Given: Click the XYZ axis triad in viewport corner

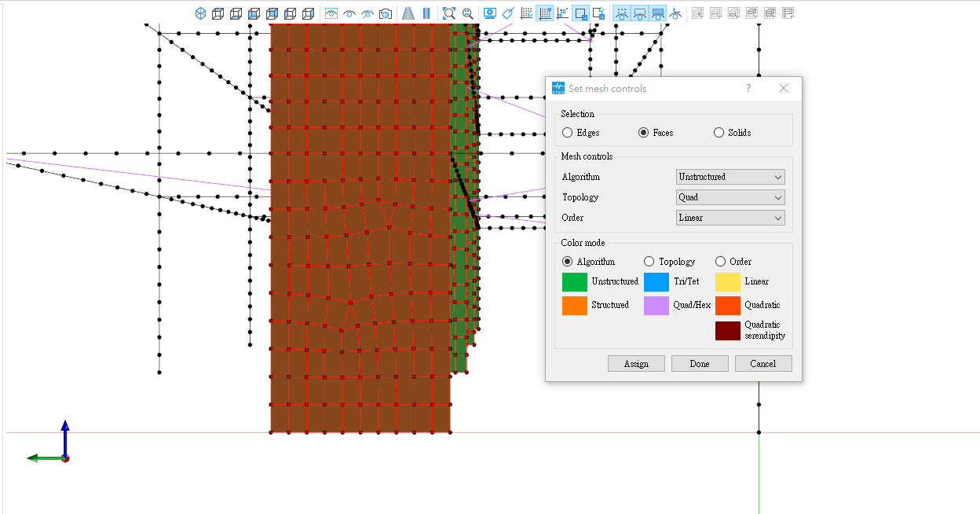Looking at the screenshot, I should pyautogui.click(x=49, y=441).
